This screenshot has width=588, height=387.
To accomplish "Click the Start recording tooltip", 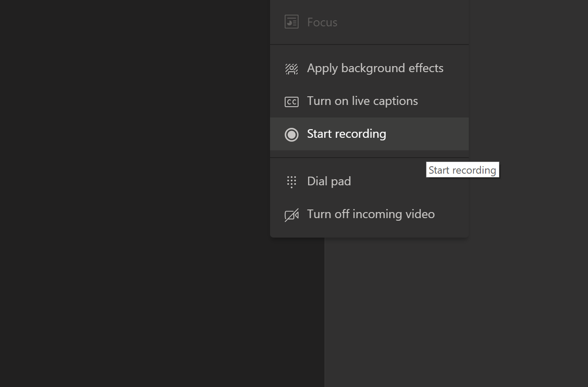I will 462,169.
